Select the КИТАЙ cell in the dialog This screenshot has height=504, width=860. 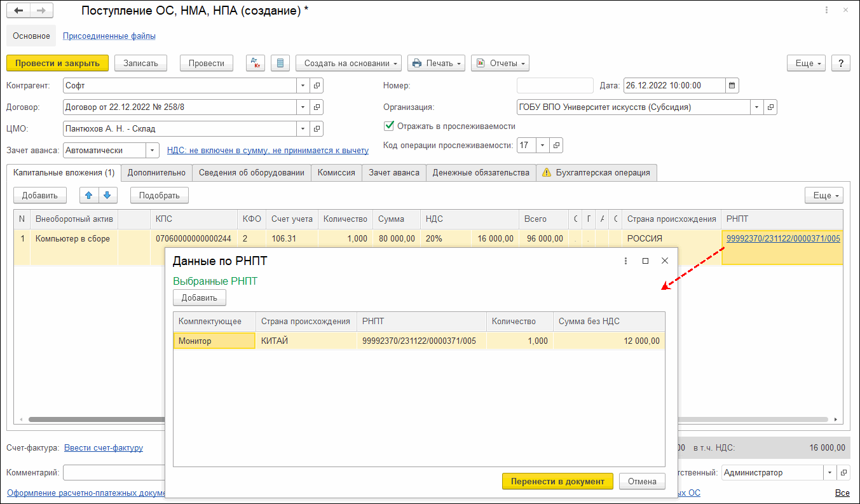306,341
